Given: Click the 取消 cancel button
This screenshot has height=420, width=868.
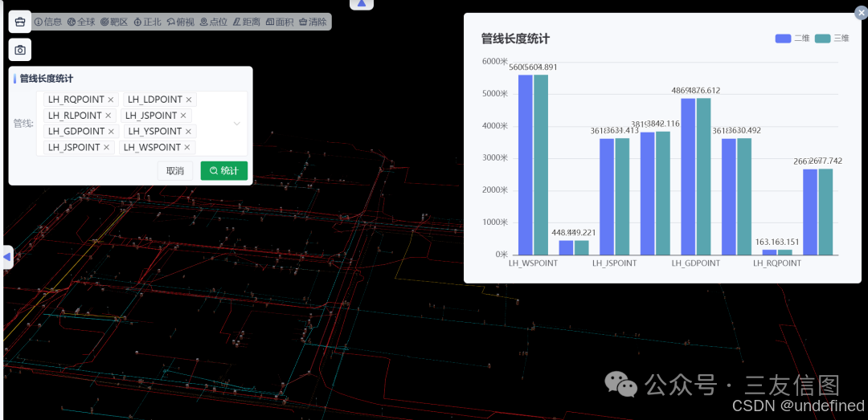Looking at the screenshot, I should click(x=175, y=171).
